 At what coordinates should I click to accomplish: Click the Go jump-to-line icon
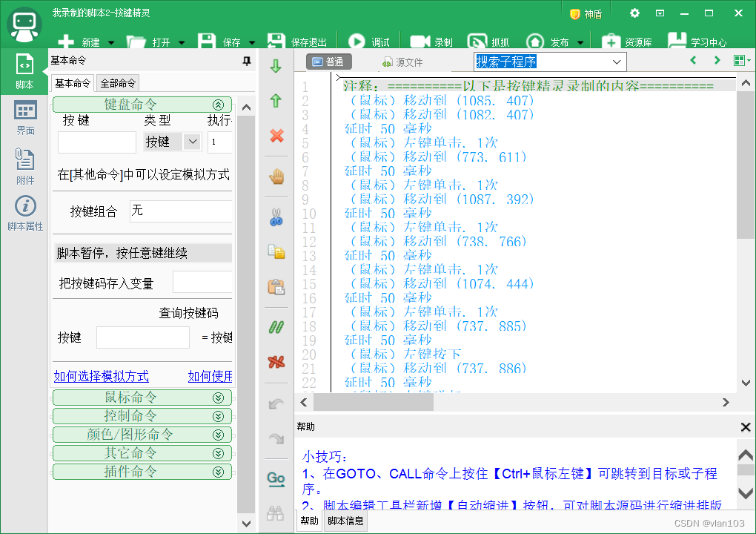[276, 478]
